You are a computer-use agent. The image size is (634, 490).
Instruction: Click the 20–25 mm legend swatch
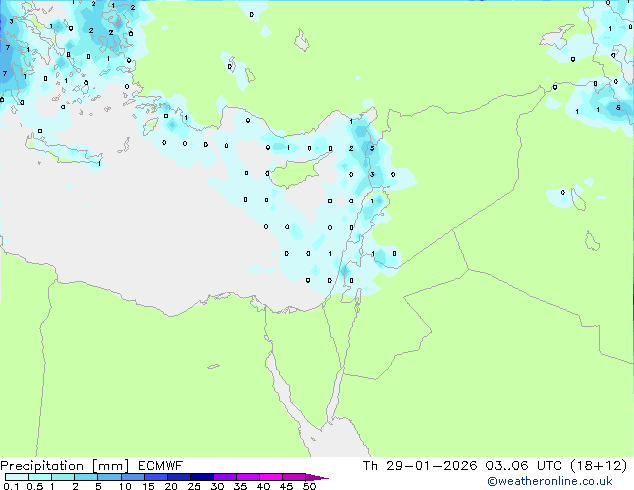click(x=179, y=477)
